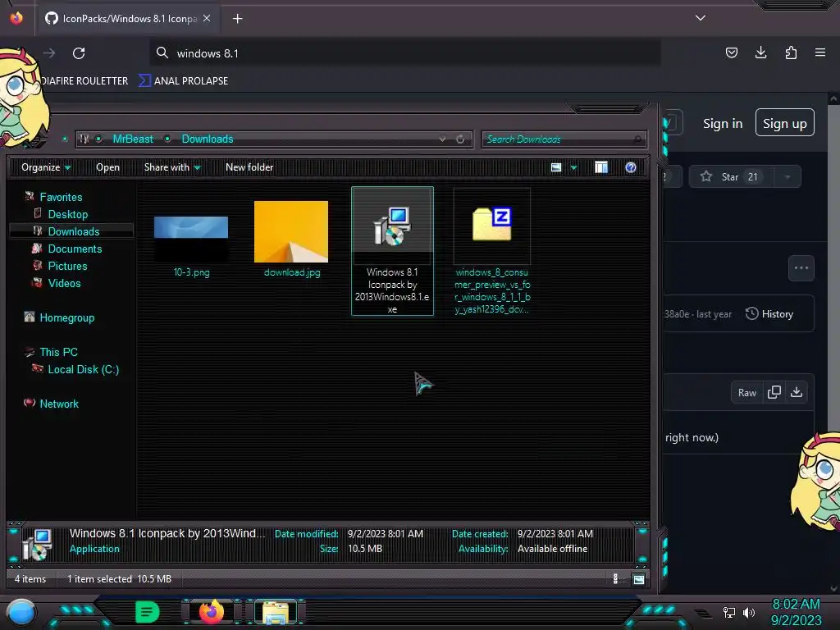Expand the view options dropdown arrow
This screenshot has width=840, height=630.
[x=573, y=167]
